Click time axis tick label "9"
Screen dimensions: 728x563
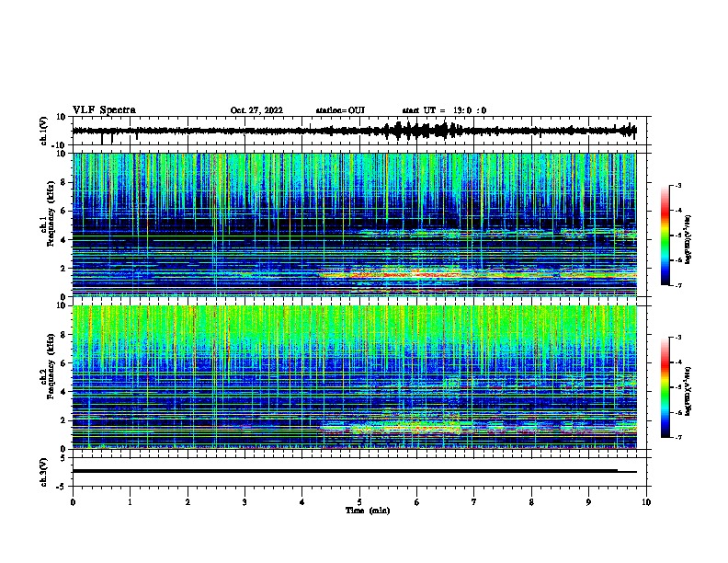pyautogui.click(x=588, y=502)
